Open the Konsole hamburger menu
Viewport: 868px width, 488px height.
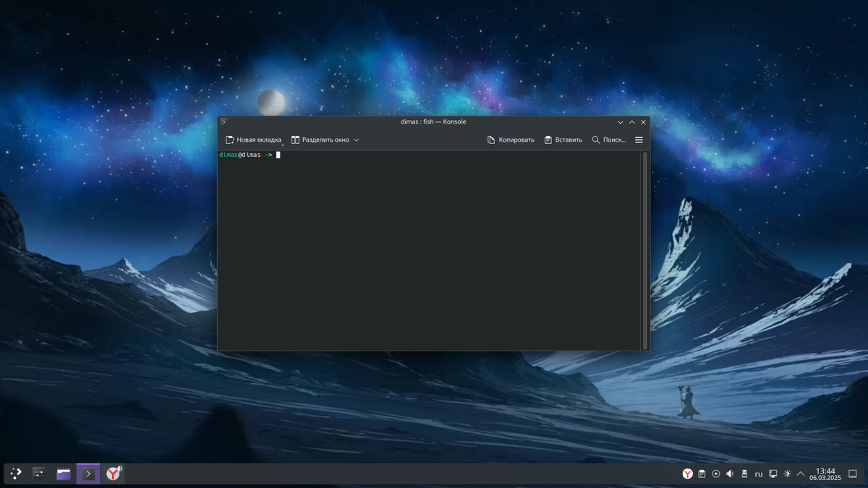639,140
